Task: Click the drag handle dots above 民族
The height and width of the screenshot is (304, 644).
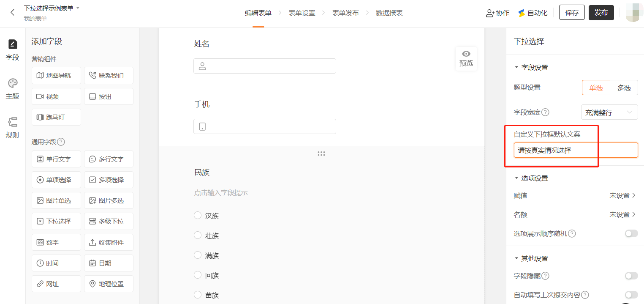Action: coord(321,154)
